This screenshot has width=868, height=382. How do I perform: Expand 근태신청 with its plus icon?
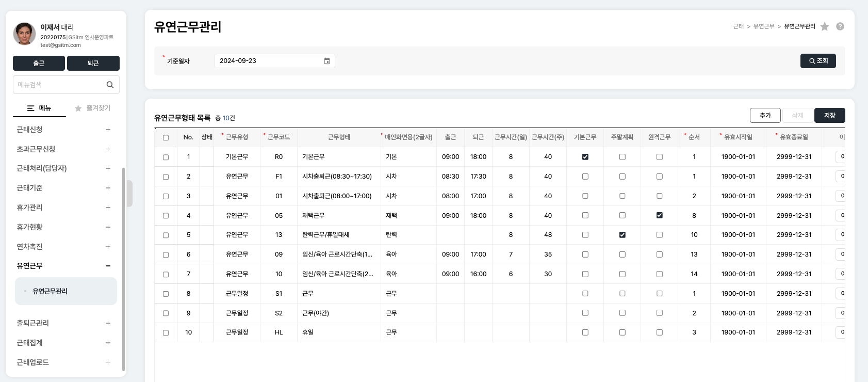tap(108, 130)
